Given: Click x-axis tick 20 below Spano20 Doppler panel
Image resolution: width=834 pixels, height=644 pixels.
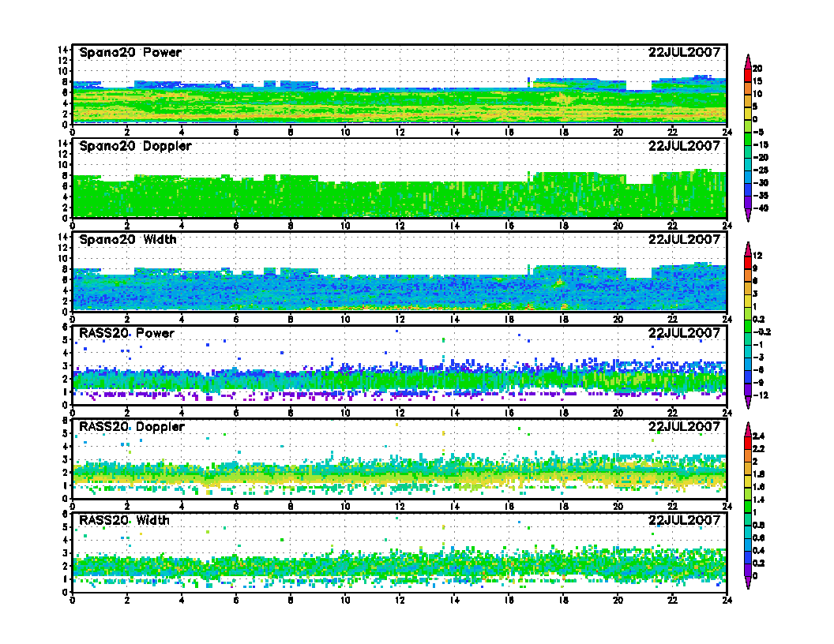Looking at the screenshot, I should pos(618,226).
